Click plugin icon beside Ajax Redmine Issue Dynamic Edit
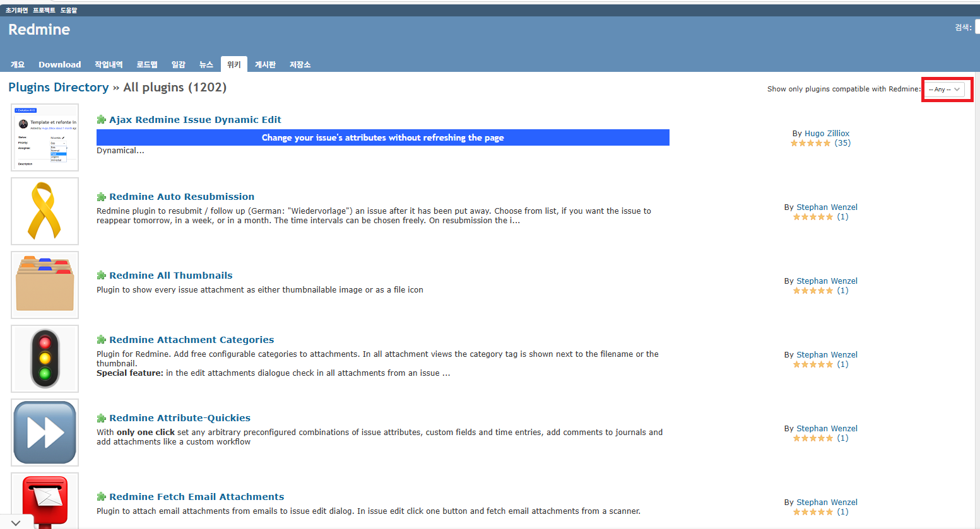Image resolution: width=980 pixels, height=529 pixels. pos(101,120)
